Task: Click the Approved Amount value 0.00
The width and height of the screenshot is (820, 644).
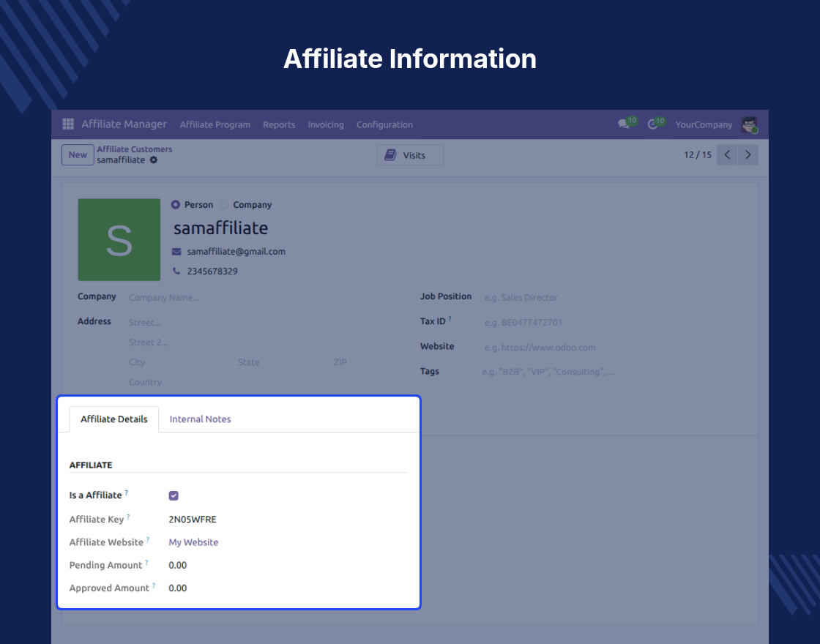Action: 178,588
